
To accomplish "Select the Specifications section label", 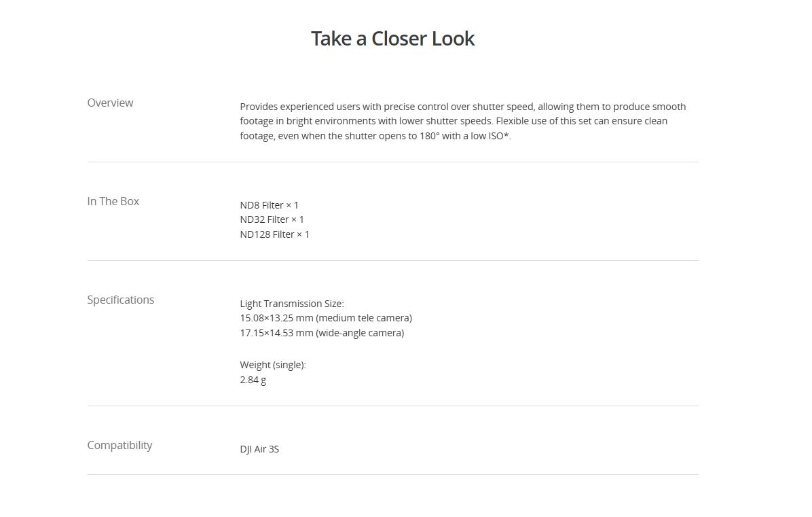I will click(120, 300).
